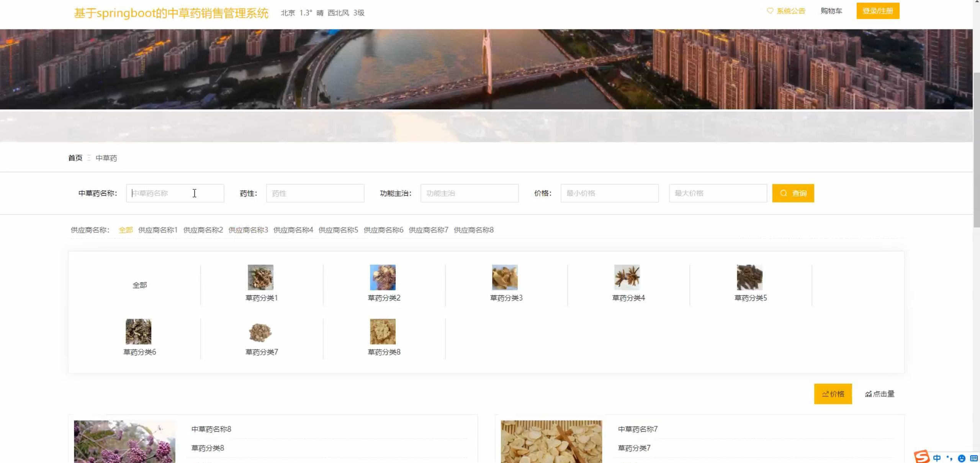Open the 购物车 page
Screen dimensions: 980x463
click(x=831, y=11)
